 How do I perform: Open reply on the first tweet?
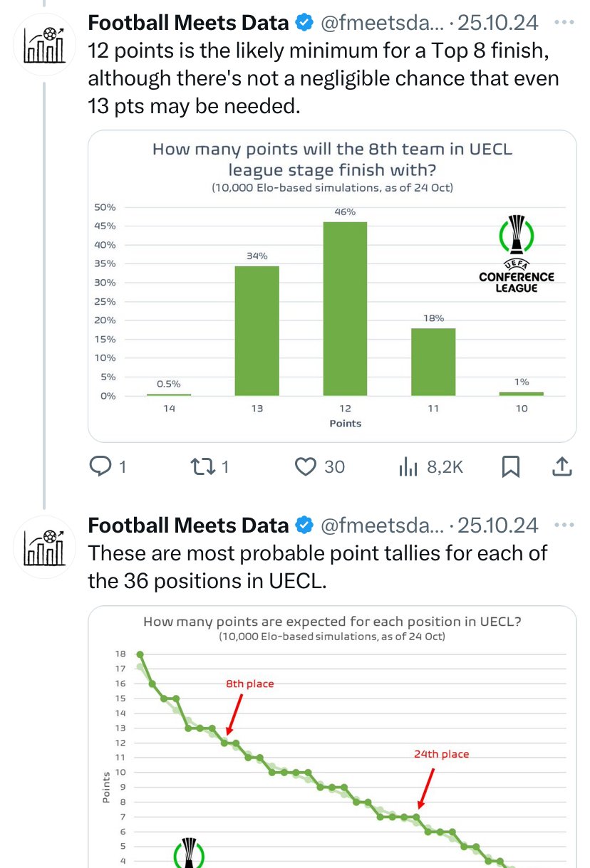[108, 466]
